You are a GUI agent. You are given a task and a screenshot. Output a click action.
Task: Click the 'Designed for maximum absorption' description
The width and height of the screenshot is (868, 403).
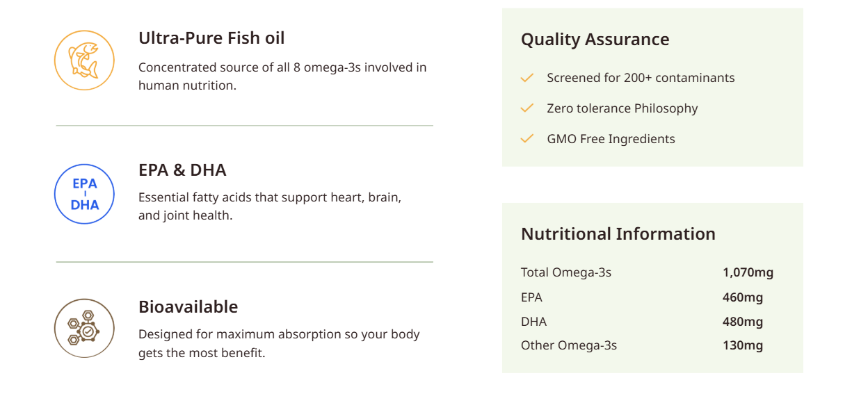coord(279,343)
